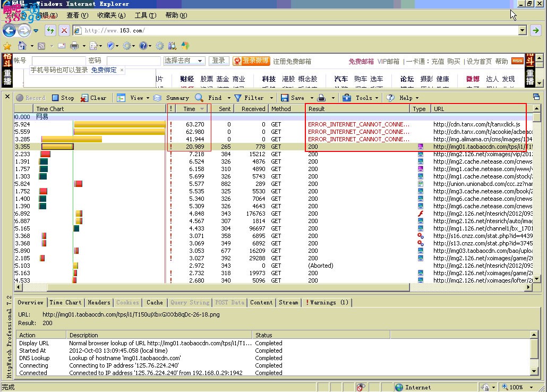Screen dimensions: 547x392
Task: Stop HttpWatch recording with the Stop button
Action: click(x=63, y=98)
